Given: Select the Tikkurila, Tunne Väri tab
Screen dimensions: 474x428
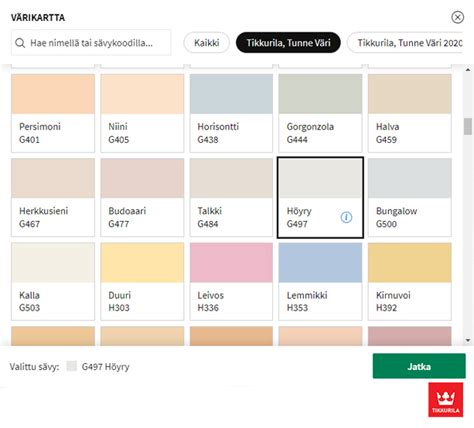Looking at the screenshot, I should click(288, 43).
